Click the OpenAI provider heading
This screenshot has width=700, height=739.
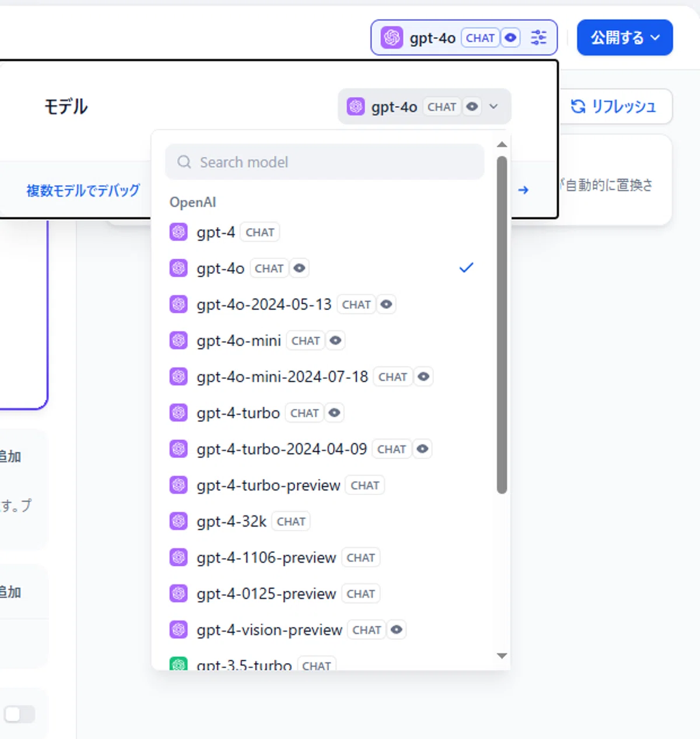coord(192,202)
